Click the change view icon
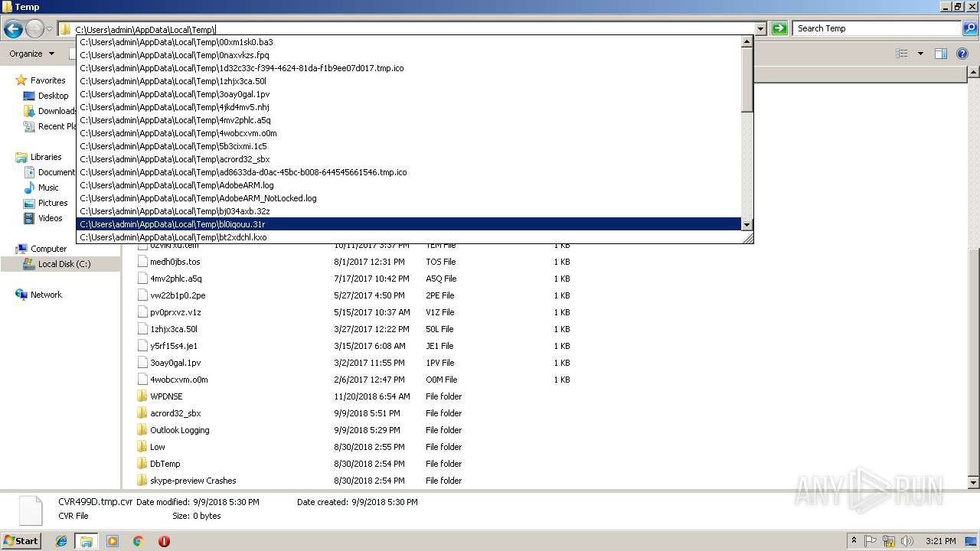 902,54
